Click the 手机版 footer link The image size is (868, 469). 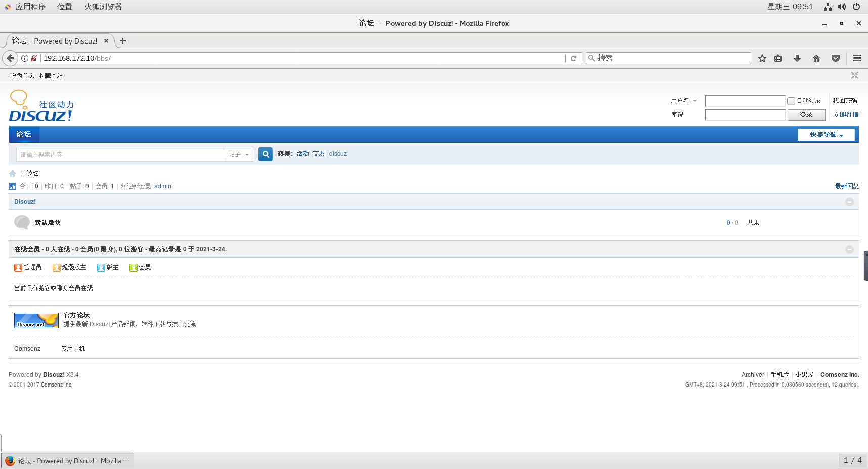[x=779, y=375]
